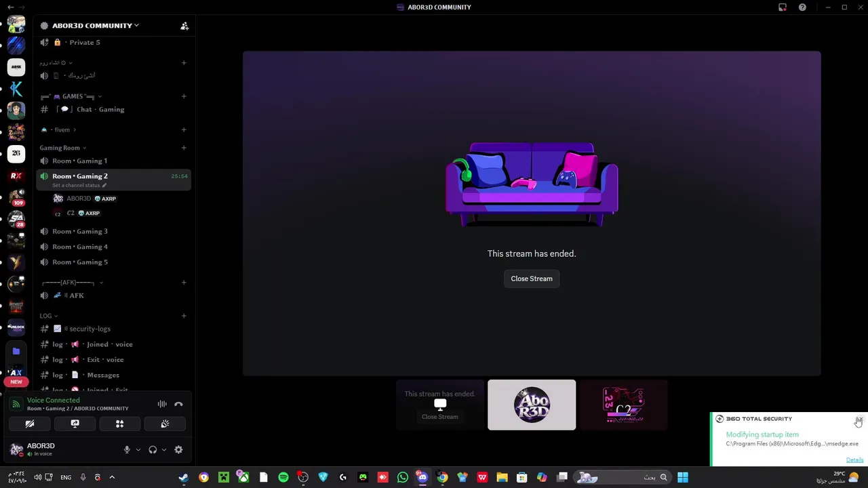Close Stream button in main view

point(532,279)
